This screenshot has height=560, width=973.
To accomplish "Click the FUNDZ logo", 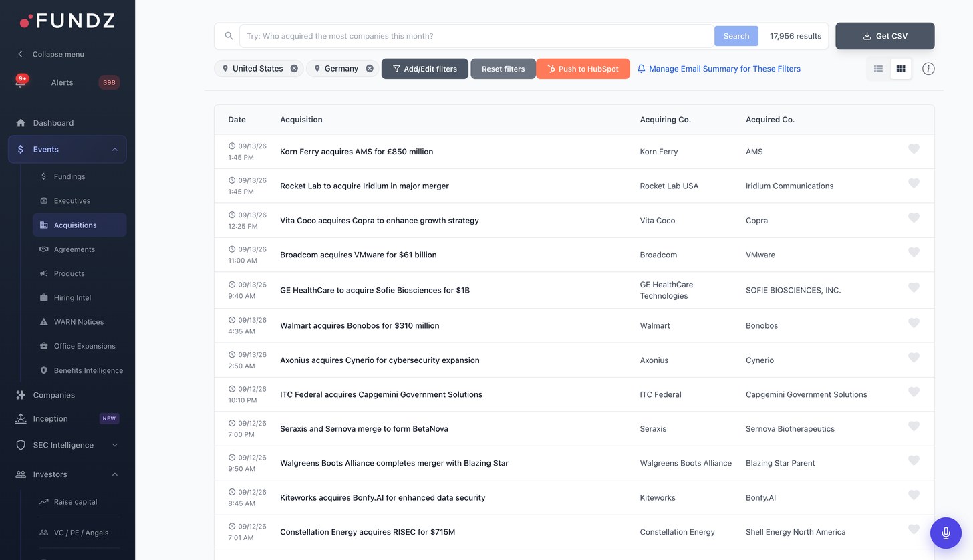I will pyautogui.click(x=67, y=21).
